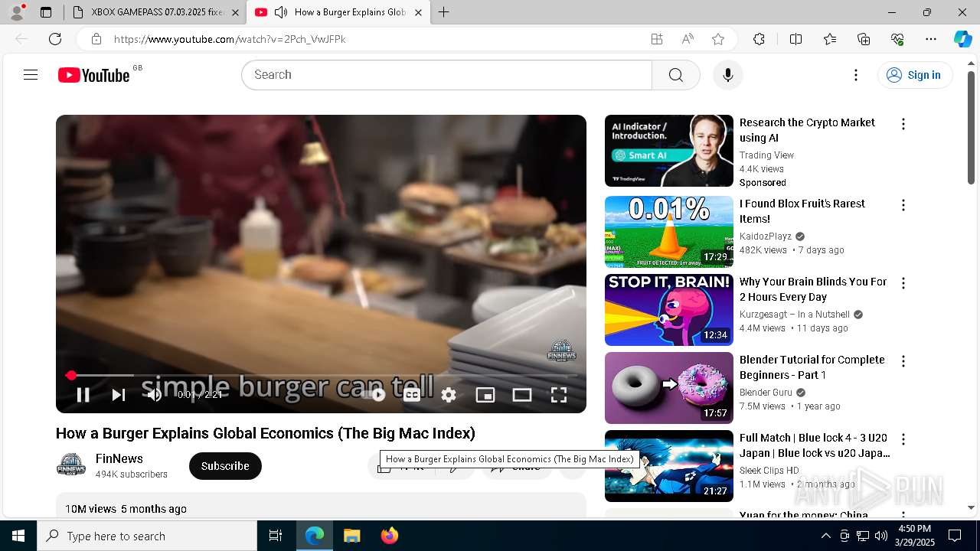Open the tab actions menu
This screenshot has height=551, width=980.
pos(46,12)
